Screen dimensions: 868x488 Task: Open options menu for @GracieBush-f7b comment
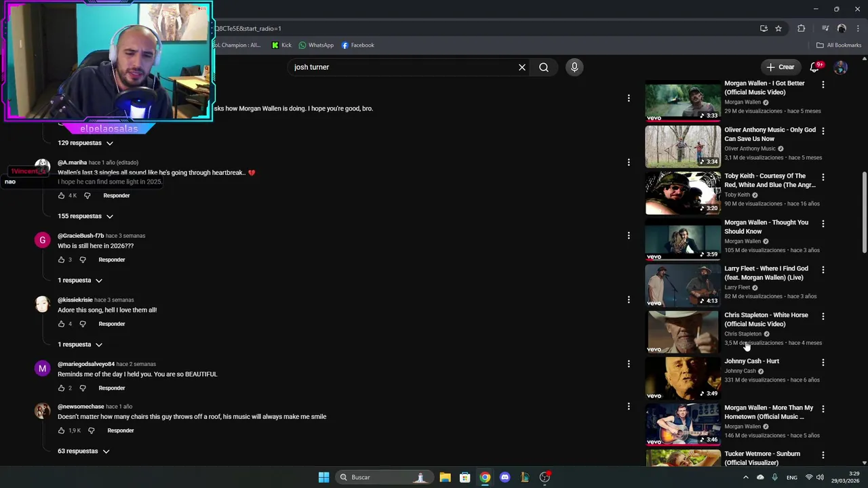[629, 235]
